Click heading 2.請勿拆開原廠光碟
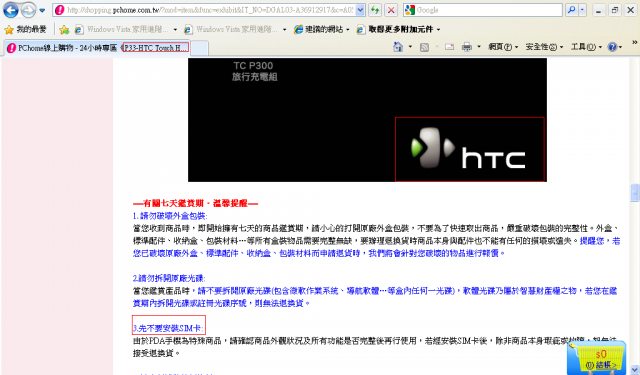The image size is (640, 375). tap(169, 278)
